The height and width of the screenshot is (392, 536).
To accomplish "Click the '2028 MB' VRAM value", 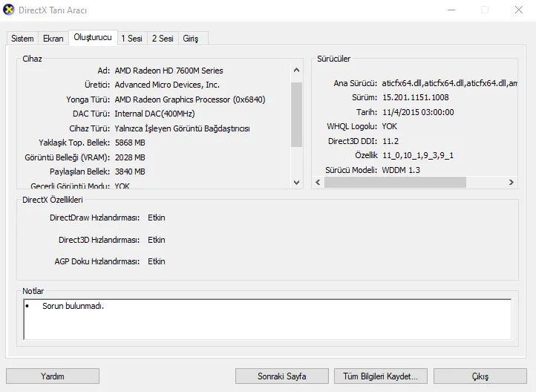I will (x=130, y=157).
